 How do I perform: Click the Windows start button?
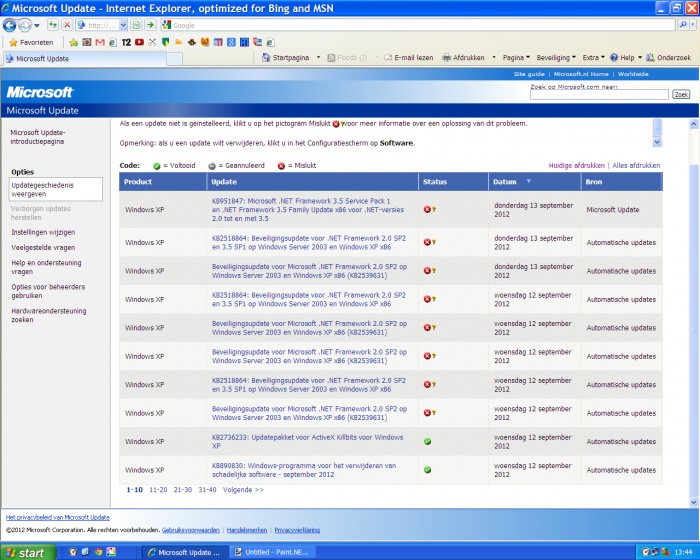pos(28,552)
